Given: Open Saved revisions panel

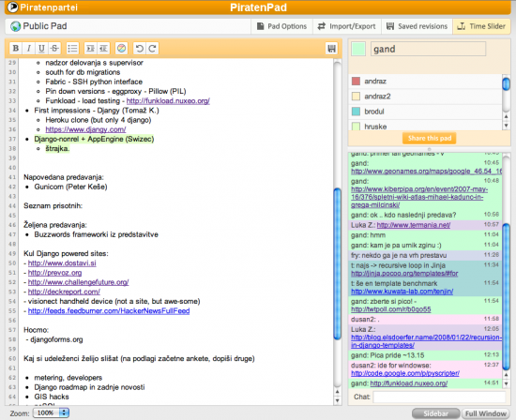Looking at the screenshot, I should point(417,26).
